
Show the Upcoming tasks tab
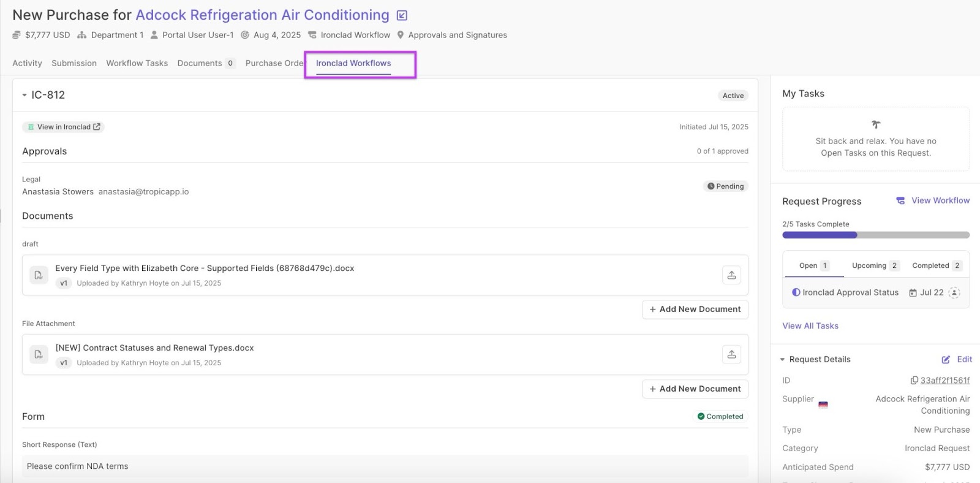tap(875, 265)
